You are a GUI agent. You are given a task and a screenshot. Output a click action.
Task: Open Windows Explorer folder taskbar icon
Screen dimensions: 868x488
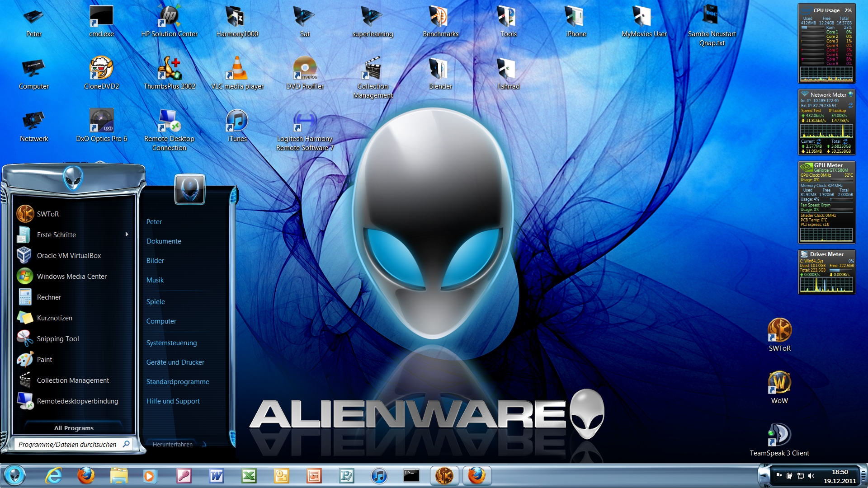[119, 476]
